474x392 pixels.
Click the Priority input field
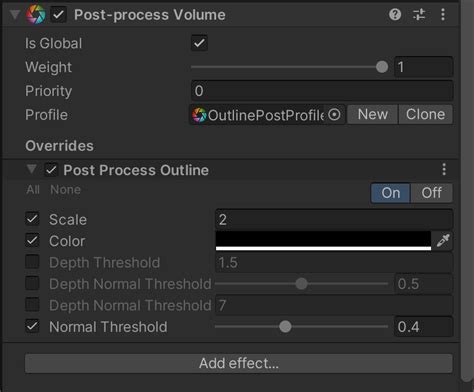[x=322, y=91]
